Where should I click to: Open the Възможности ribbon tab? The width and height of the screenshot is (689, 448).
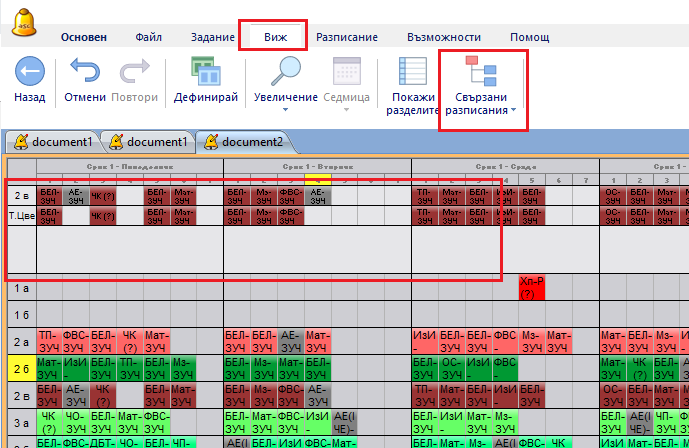point(444,37)
